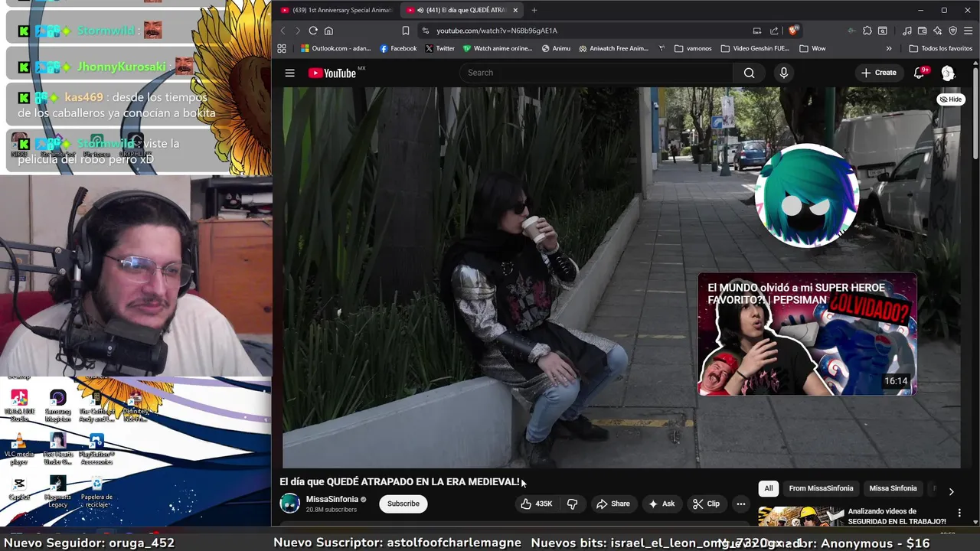The height and width of the screenshot is (551, 980).
Task: Open the Create dropdown button
Action: pyautogui.click(x=878, y=73)
